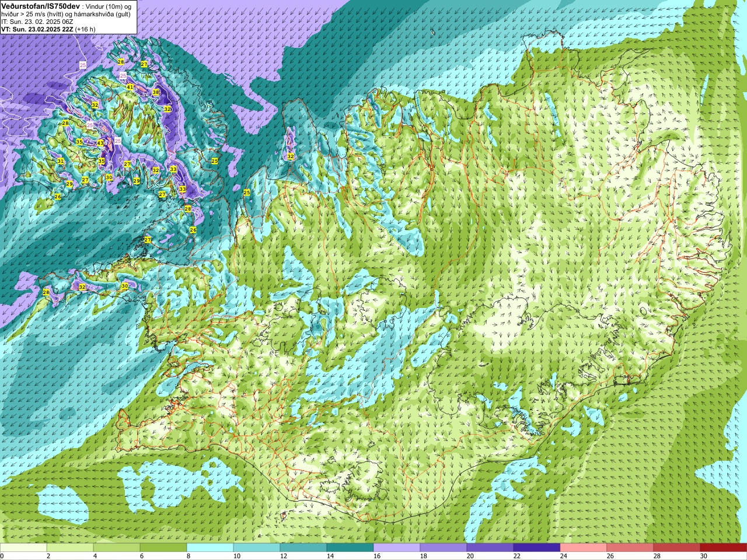Click the 'hviður > 25 m/s (hvítt)' description line
This screenshot has width=747, height=560.
pos(66,14)
